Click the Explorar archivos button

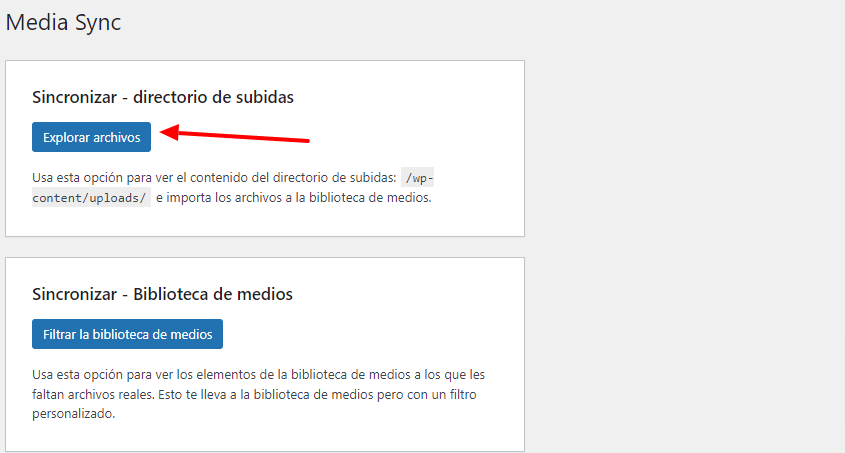91,137
